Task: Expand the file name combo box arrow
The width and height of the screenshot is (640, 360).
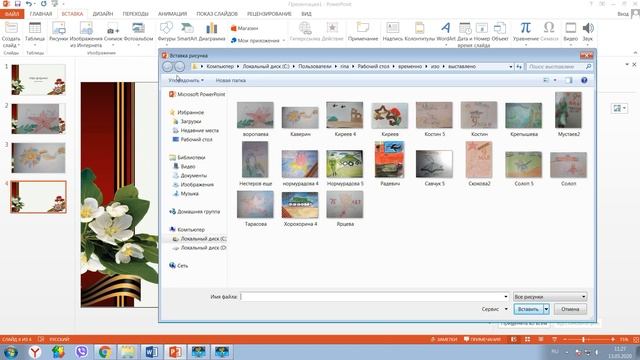Action: pos(506,297)
